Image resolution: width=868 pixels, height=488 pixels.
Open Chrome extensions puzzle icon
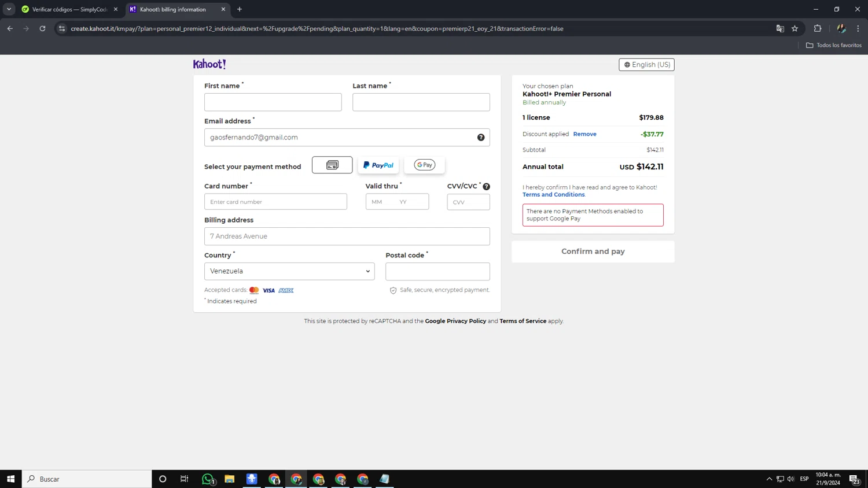click(817, 28)
